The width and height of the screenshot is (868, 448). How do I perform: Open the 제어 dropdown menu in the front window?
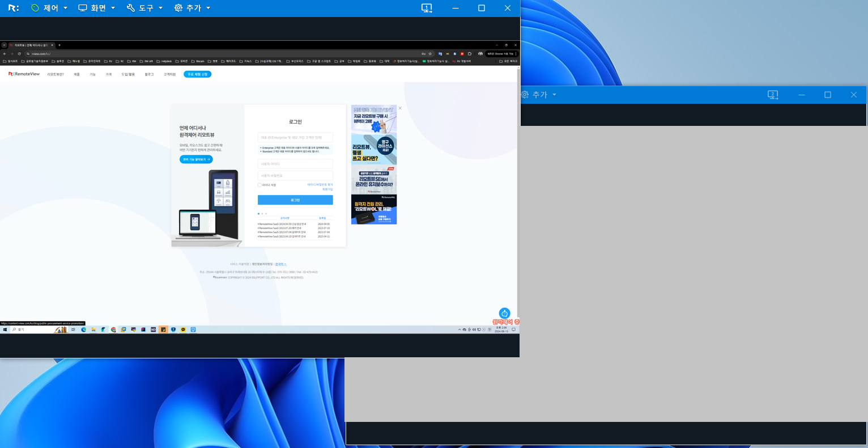49,8
